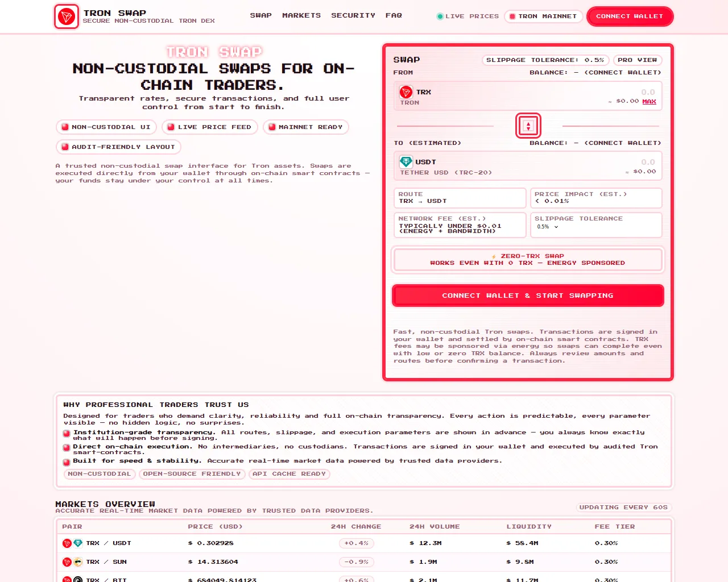Image resolution: width=728 pixels, height=582 pixels.
Task: Click the Audit-Friendly Layout badge
Action: [x=118, y=147]
